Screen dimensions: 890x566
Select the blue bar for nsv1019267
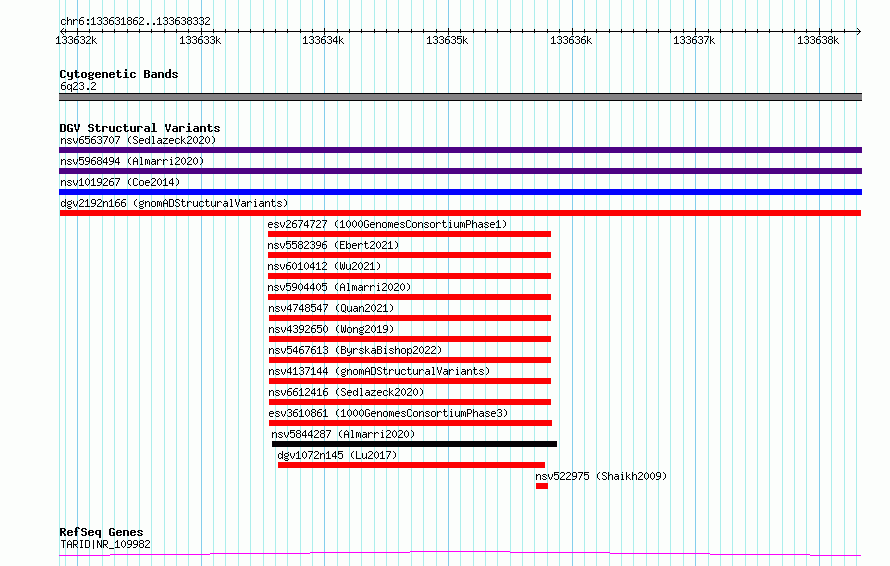tap(460, 192)
